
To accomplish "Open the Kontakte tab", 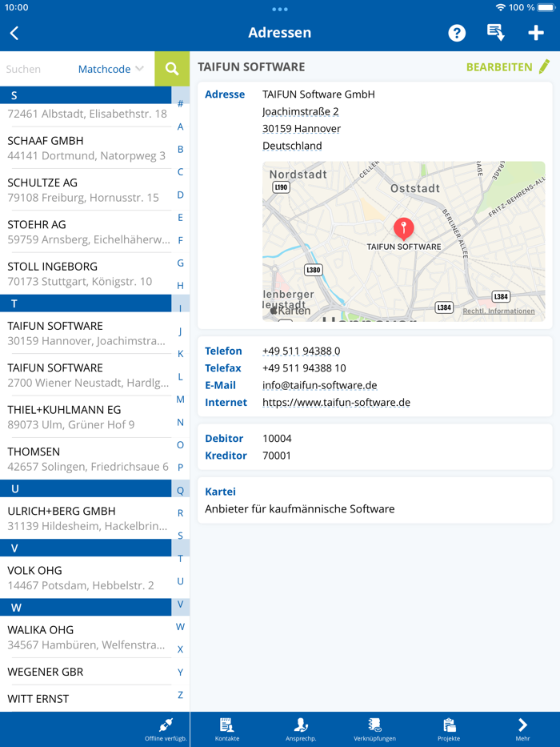I will coord(227,729).
